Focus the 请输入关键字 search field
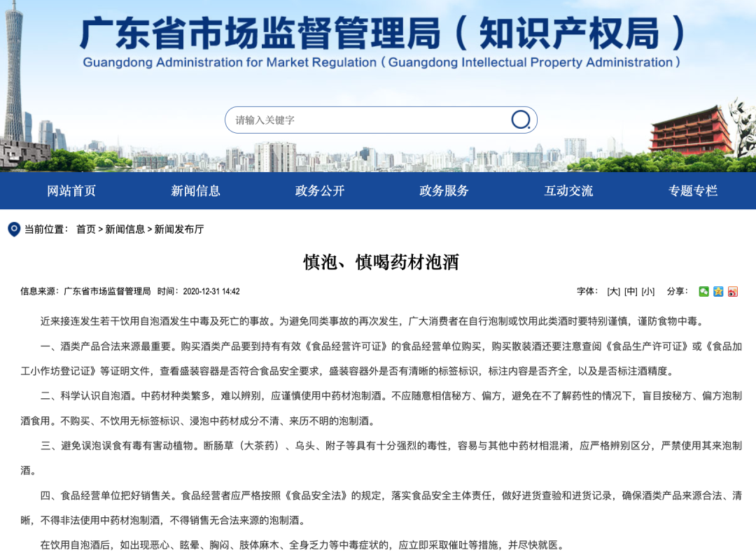 [380, 120]
